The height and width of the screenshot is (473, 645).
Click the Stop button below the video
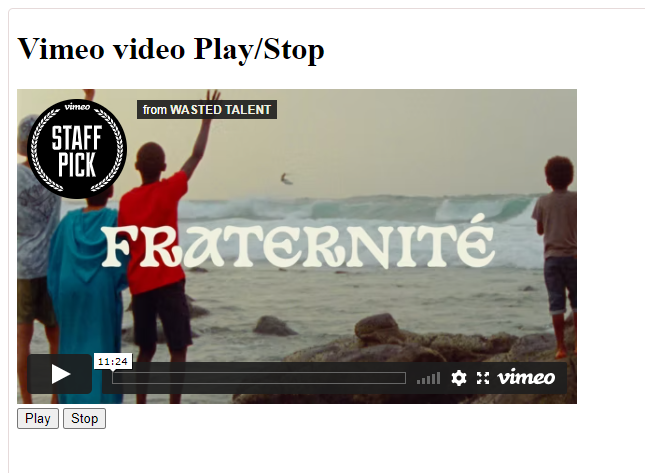pyautogui.click(x=84, y=418)
